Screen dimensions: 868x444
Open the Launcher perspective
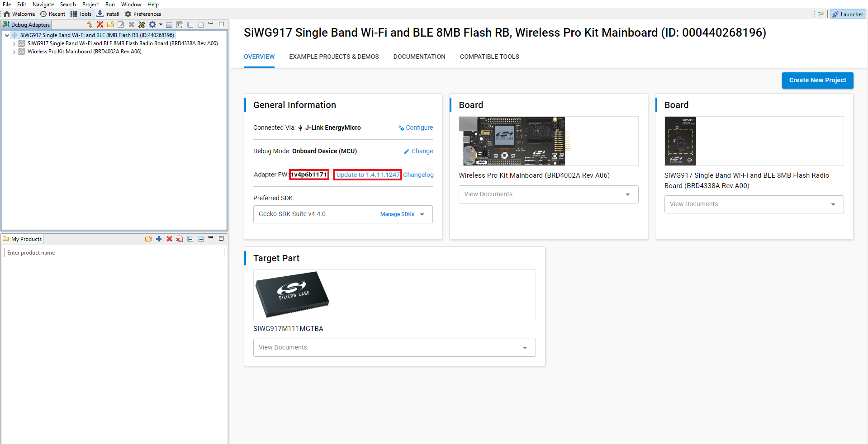coord(848,14)
